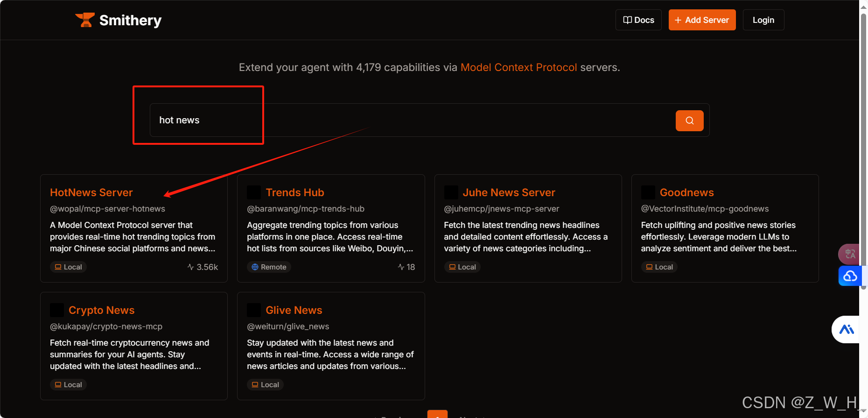Open the HotNews Server card title
Screen dimensions: 868x418
tap(91, 192)
